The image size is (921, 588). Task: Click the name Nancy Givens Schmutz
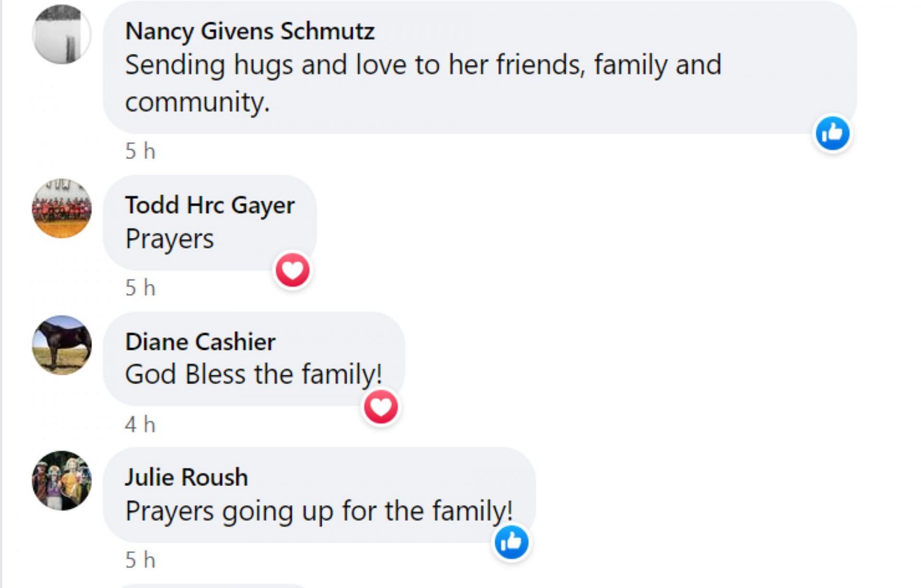coord(249,31)
